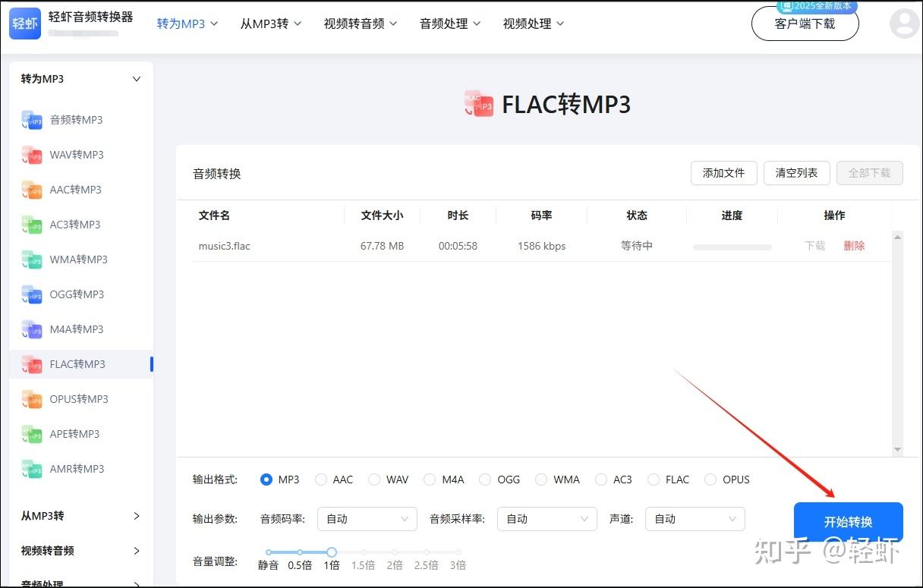Open the 音频码率 dropdown
Image resolution: width=923 pixels, height=588 pixels.
[367, 519]
